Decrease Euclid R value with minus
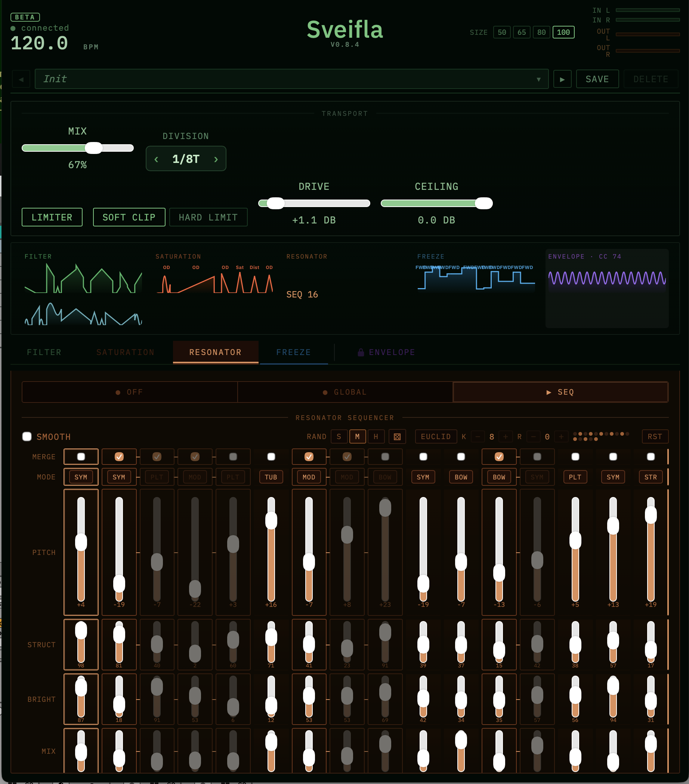 click(x=533, y=436)
